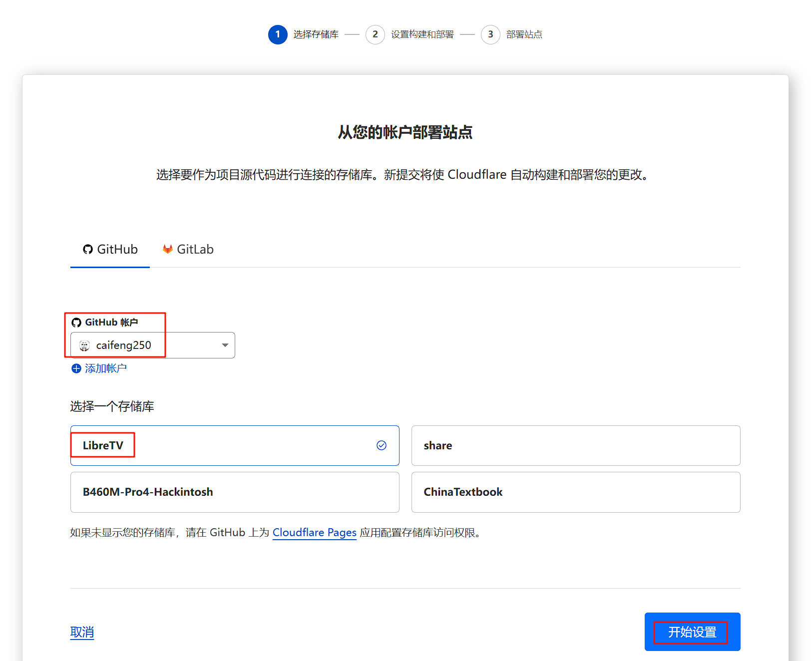Select the ChinaTextbook repository

pyautogui.click(x=576, y=492)
